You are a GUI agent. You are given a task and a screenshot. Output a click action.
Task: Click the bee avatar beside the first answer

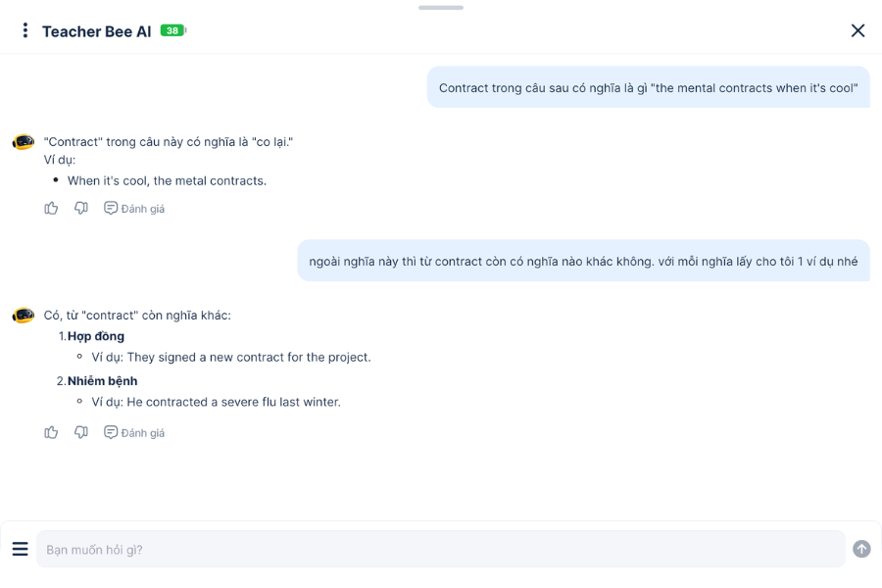[24, 143]
